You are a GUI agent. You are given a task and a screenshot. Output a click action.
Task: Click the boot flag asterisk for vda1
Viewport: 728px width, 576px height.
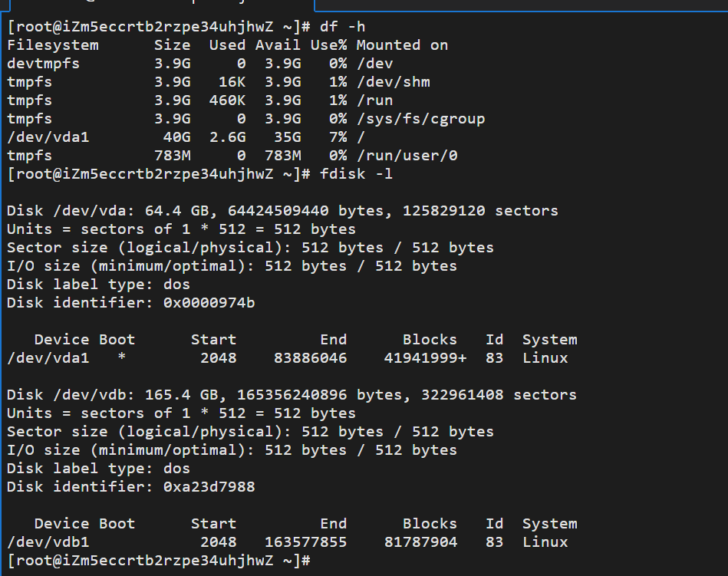(121, 357)
